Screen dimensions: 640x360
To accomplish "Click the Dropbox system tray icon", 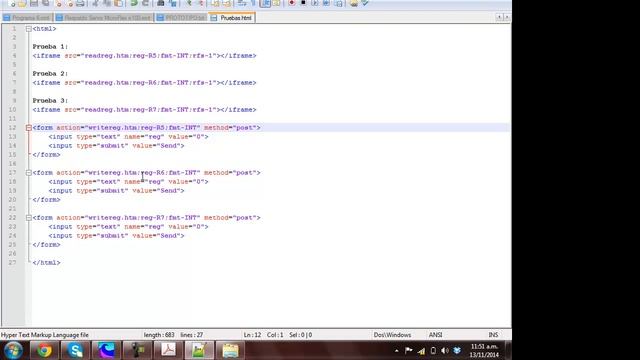I will pyautogui.click(x=457, y=351).
